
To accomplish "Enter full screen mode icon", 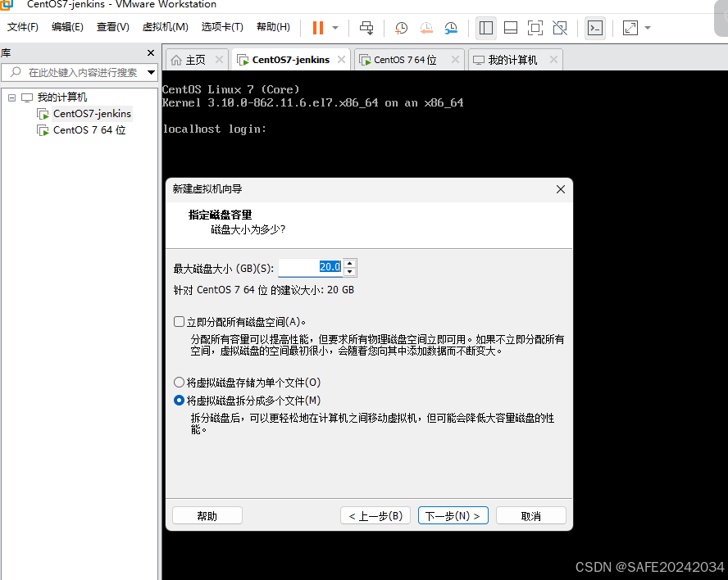I will pyautogui.click(x=535, y=28).
